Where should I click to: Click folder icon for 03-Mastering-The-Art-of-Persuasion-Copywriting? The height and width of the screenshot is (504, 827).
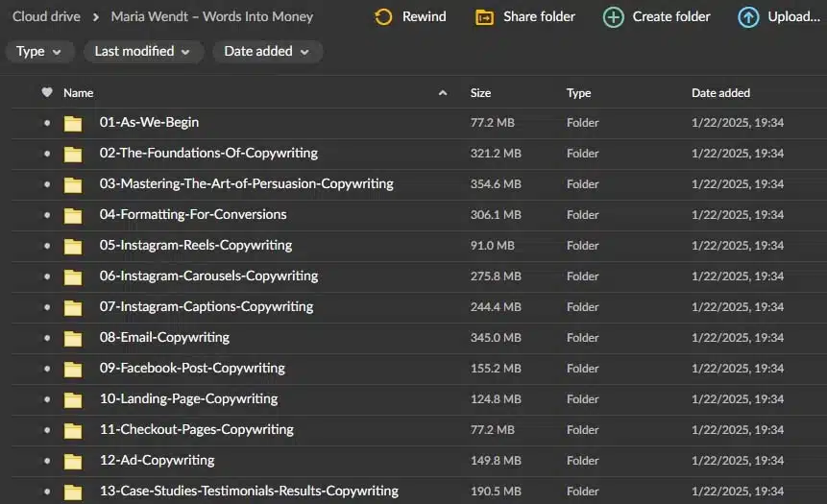point(73,184)
